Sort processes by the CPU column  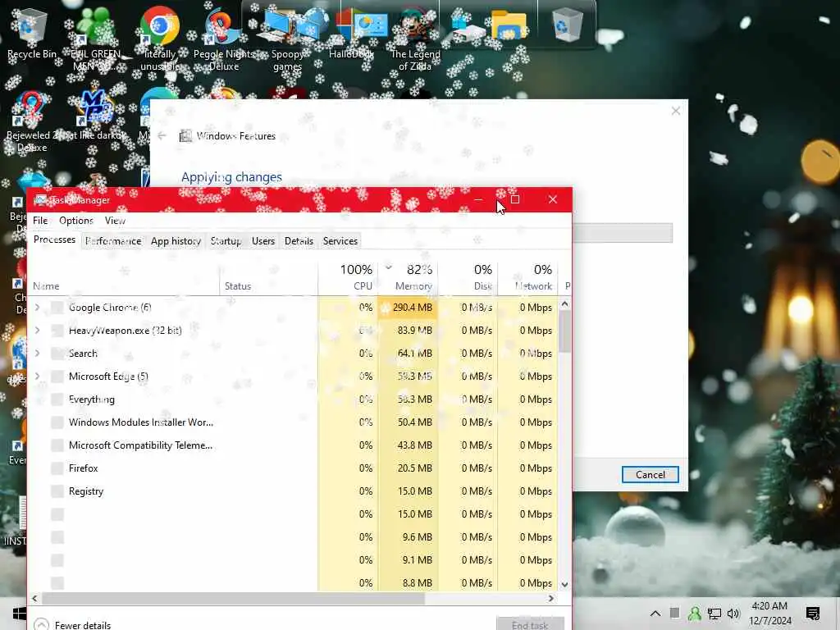tap(348, 277)
